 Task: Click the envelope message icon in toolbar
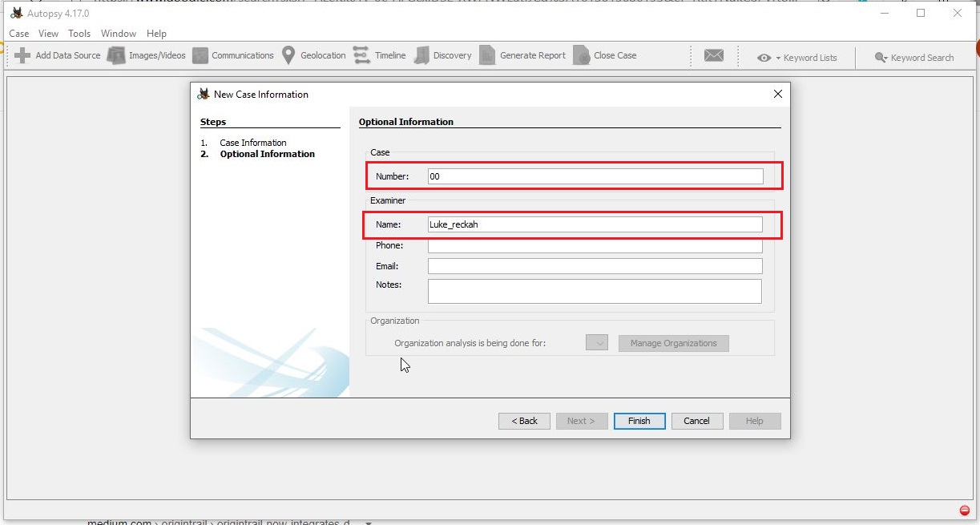[x=714, y=55]
